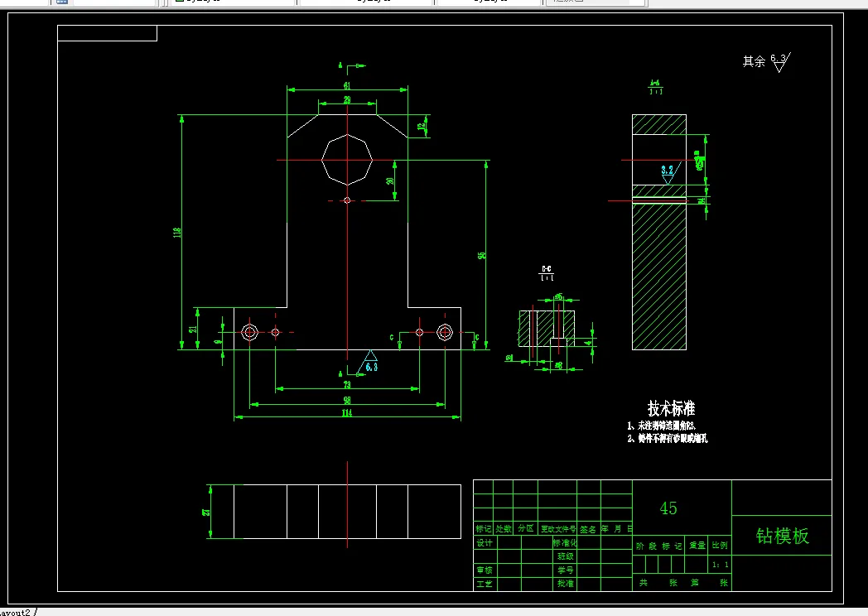Select the C-C section view label

pyautogui.click(x=547, y=273)
